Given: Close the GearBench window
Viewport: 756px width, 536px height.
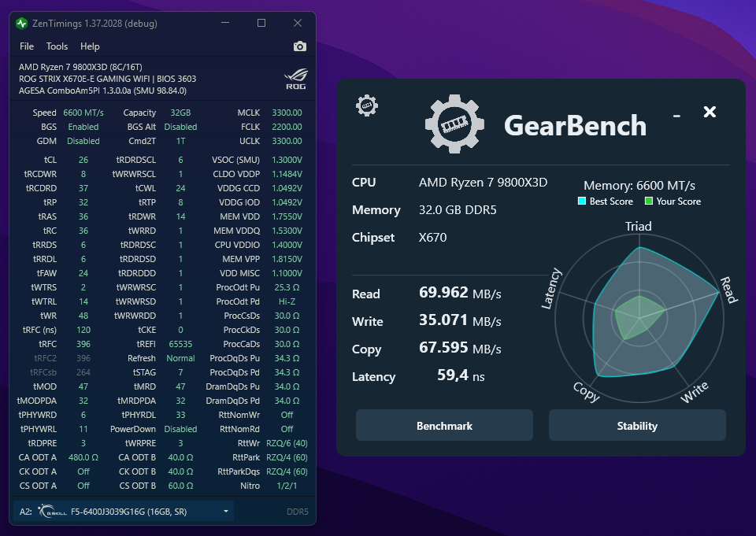Looking at the screenshot, I should click(x=710, y=112).
